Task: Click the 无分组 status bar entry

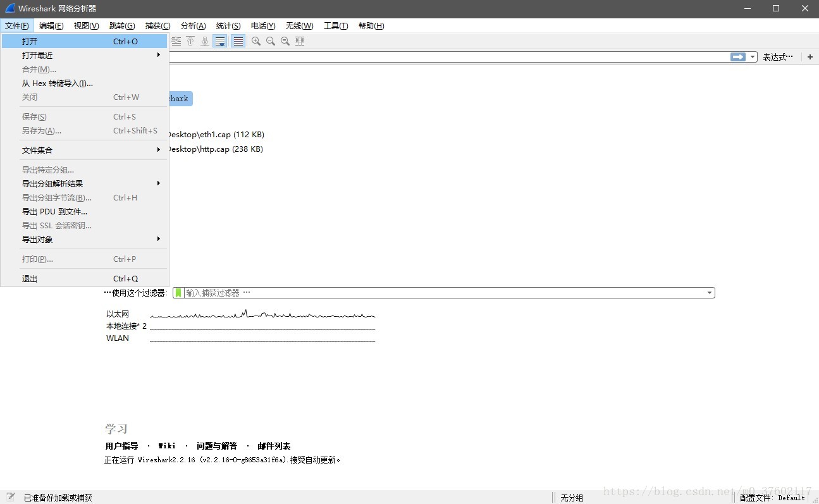Action: [572, 498]
